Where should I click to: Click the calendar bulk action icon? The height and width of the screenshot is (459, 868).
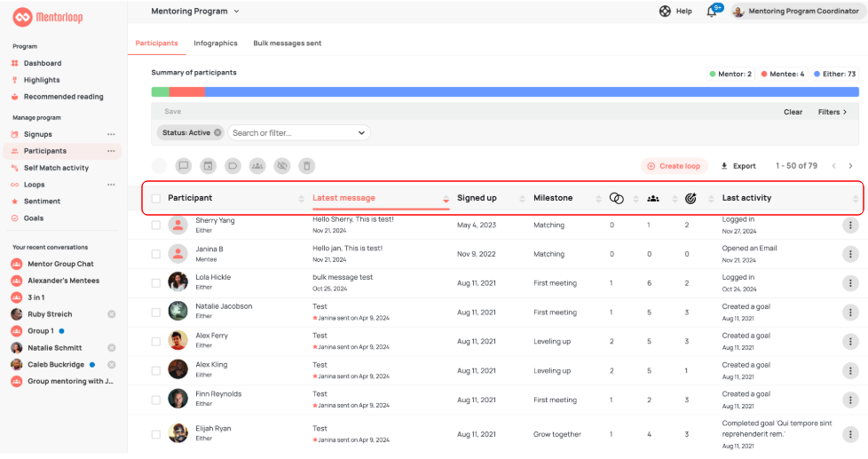209,165
